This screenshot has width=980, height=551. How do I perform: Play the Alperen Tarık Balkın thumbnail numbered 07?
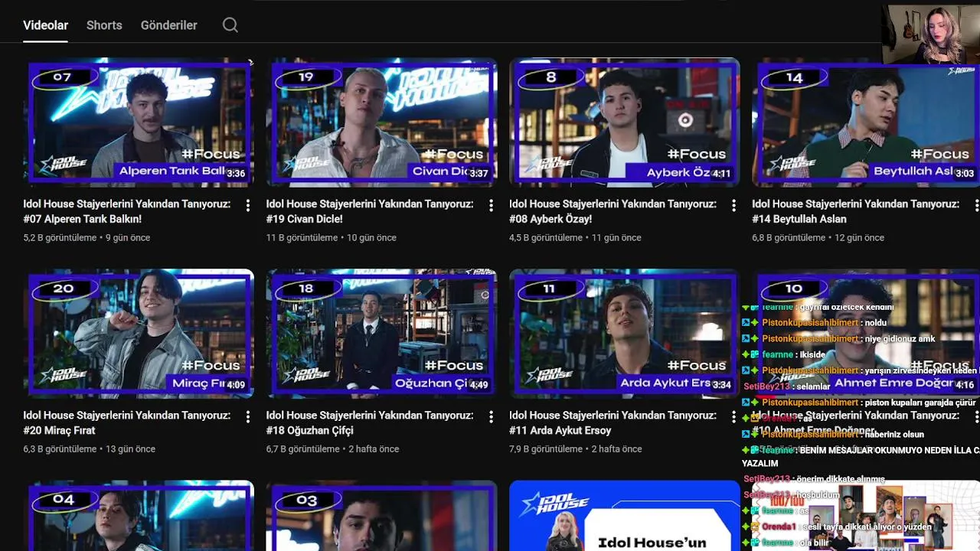(x=139, y=122)
